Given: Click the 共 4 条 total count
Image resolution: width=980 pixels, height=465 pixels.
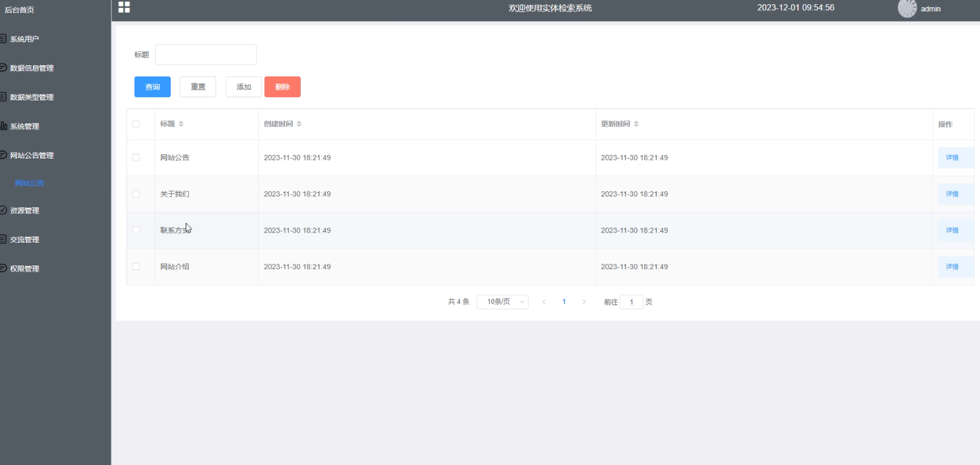Looking at the screenshot, I should pos(458,302).
